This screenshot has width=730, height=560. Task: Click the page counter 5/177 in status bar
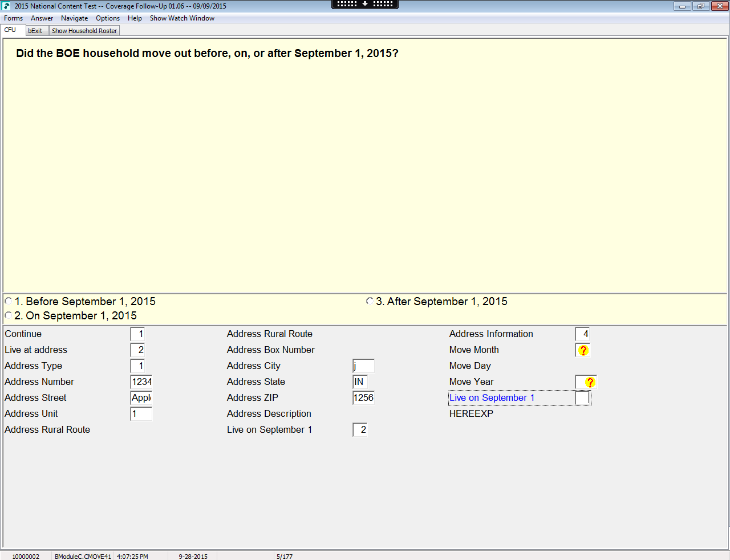[285, 557]
